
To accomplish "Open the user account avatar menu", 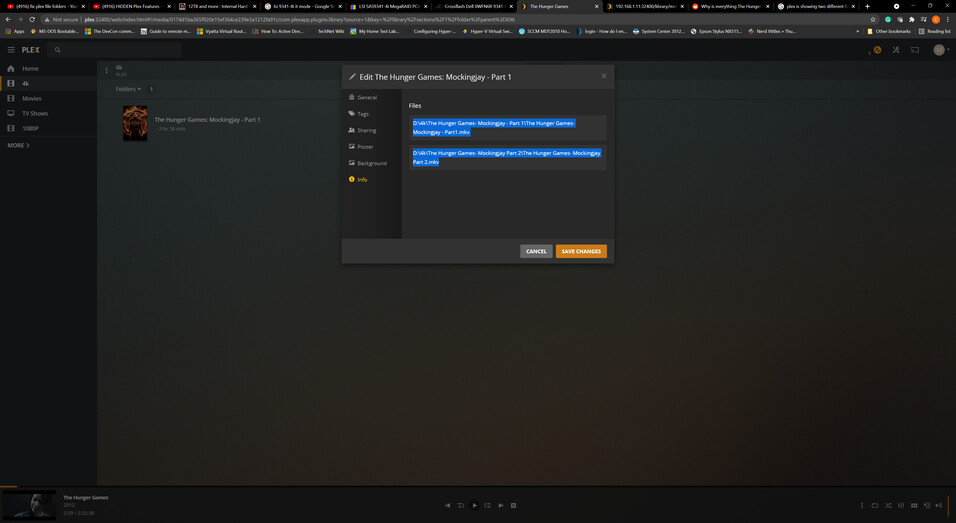I will (939, 50).
